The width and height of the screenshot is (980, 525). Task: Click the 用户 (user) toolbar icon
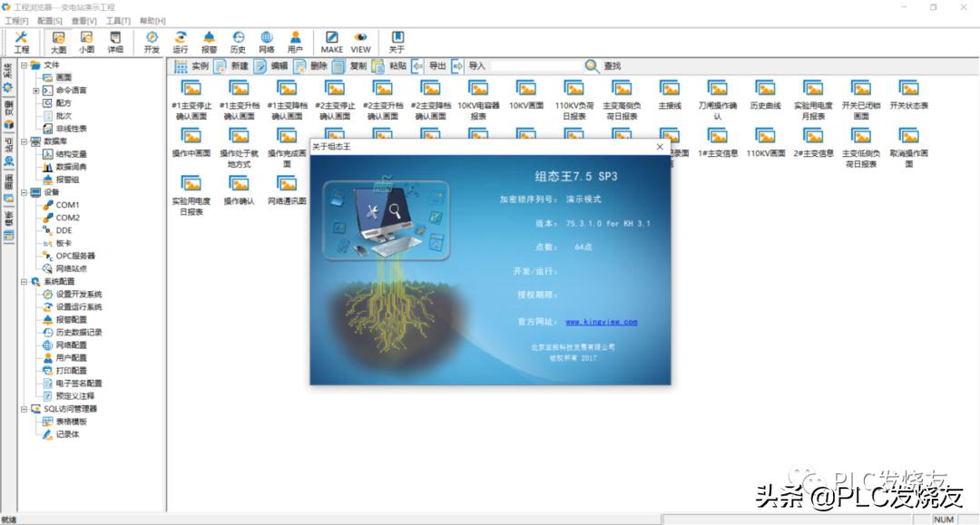pos(295,40)
